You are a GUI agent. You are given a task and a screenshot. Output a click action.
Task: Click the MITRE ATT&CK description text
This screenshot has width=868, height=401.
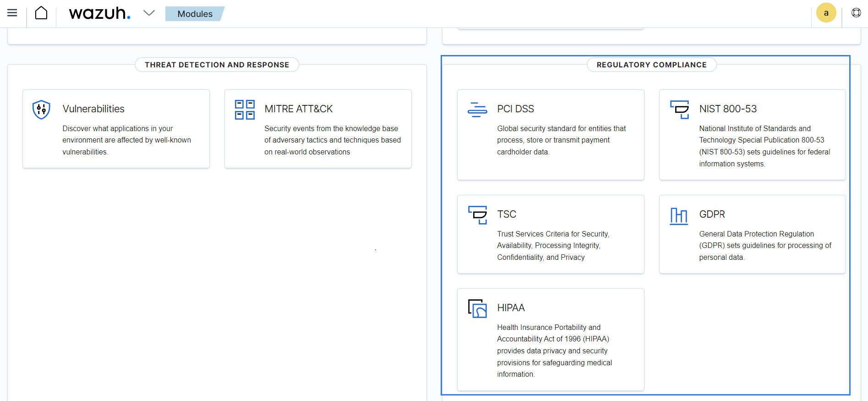333,140
